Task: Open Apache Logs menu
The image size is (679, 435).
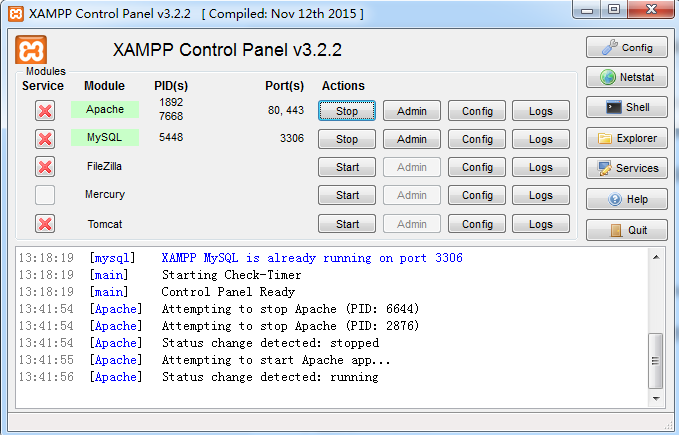Action: (x=541, y=111)
